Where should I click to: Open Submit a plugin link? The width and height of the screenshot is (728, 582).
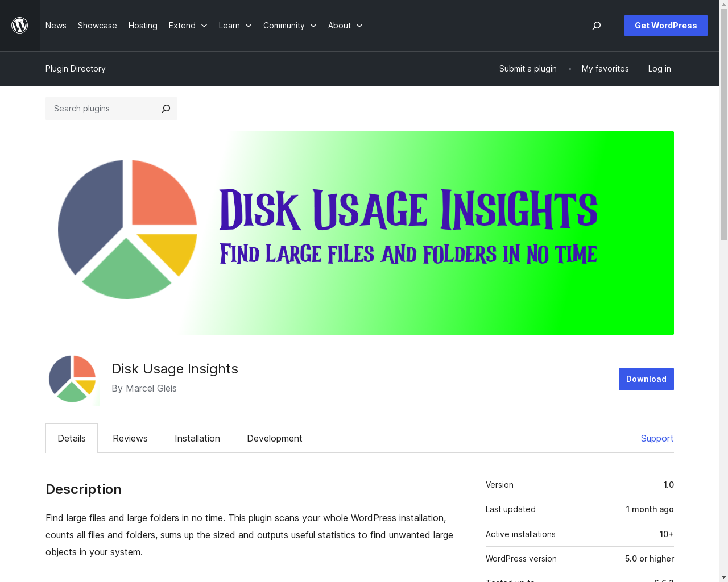pos(528,69)
